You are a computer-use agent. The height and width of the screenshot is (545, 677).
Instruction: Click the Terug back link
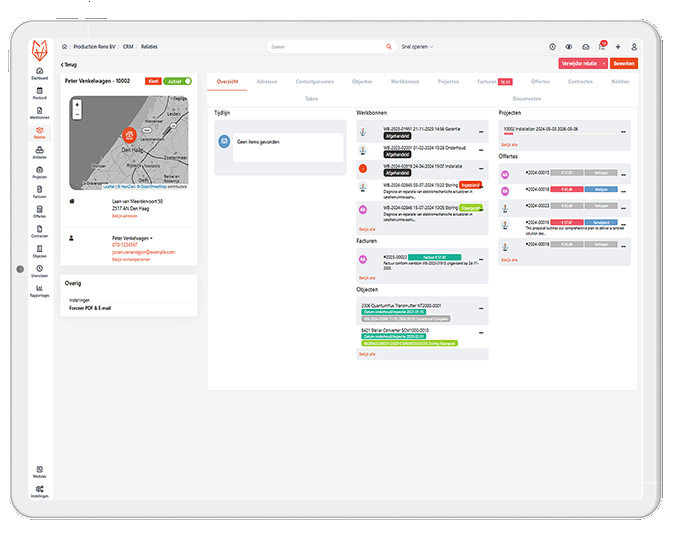pyautogui.click(x=69, y=64)
